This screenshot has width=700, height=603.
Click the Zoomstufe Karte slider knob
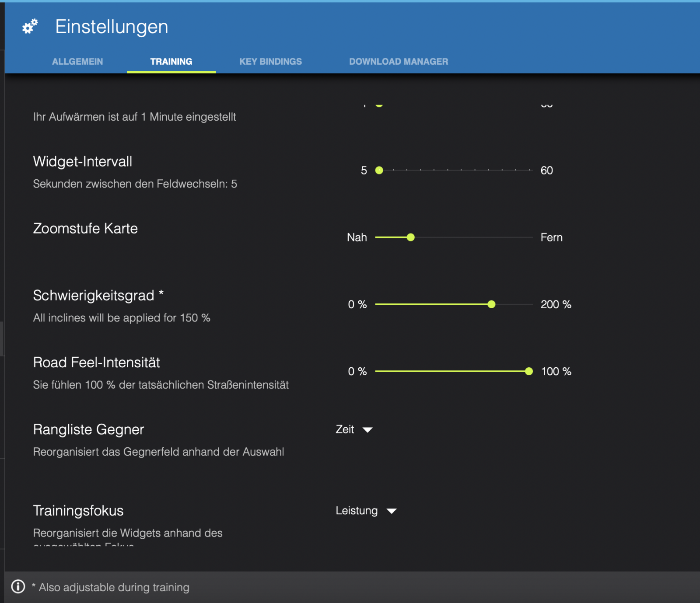coord(410,237)
